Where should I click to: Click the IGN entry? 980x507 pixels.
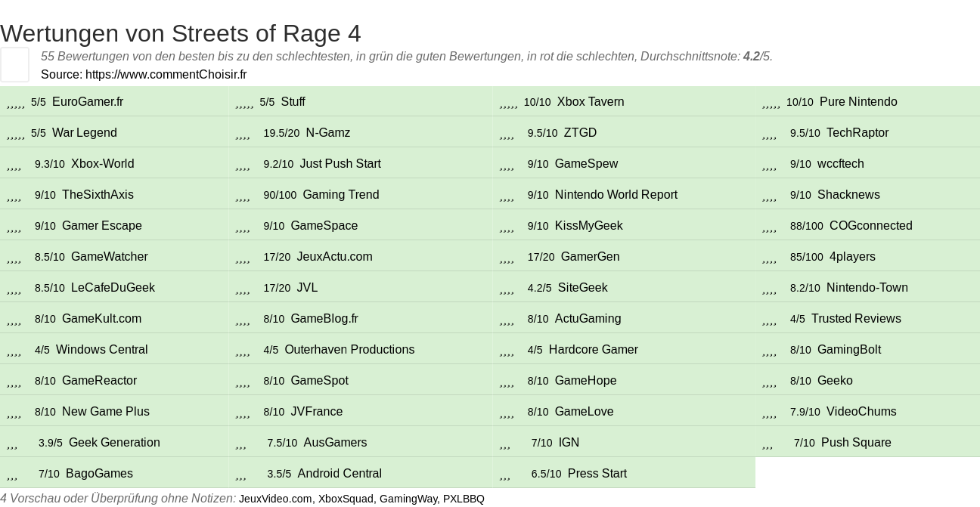click(569, 442)
